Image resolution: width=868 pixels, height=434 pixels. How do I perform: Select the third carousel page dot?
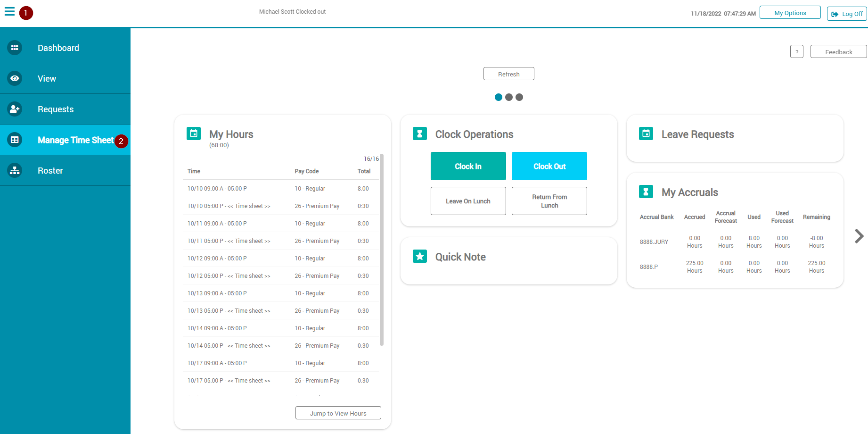click(519, 97)
